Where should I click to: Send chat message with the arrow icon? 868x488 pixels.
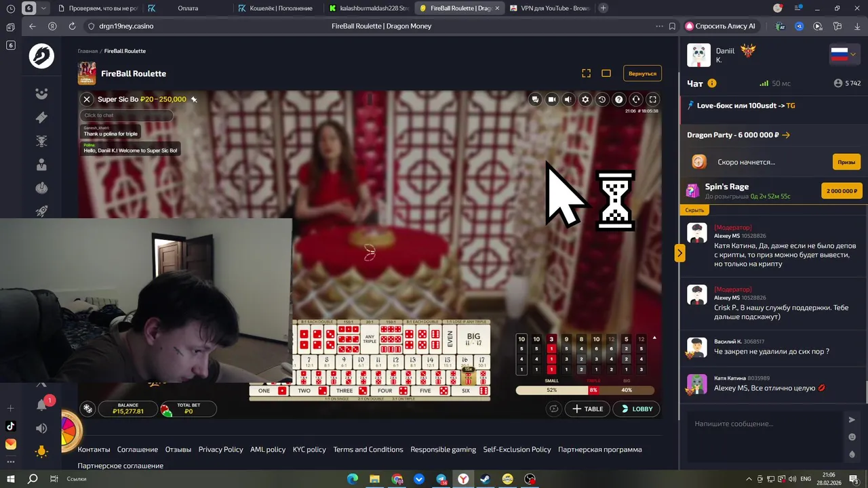click(852, 420)
